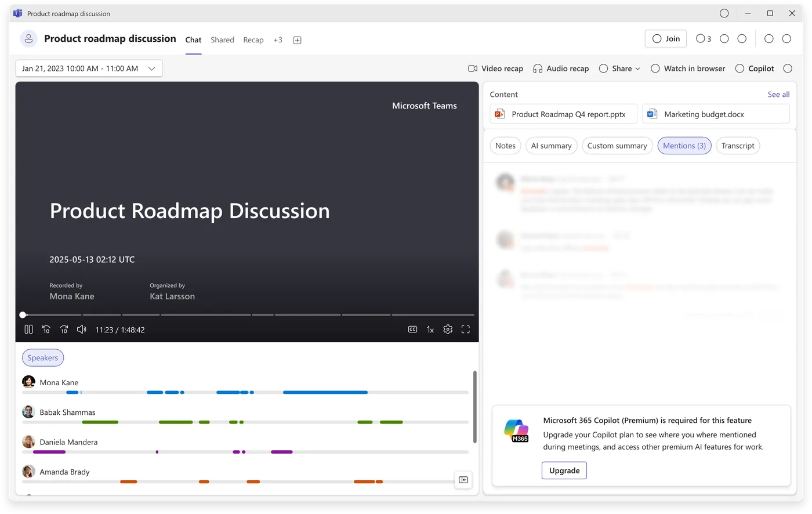
Task: Open Product Roadmap Q4 report.pptx file
Action: (x=563, y=114)
